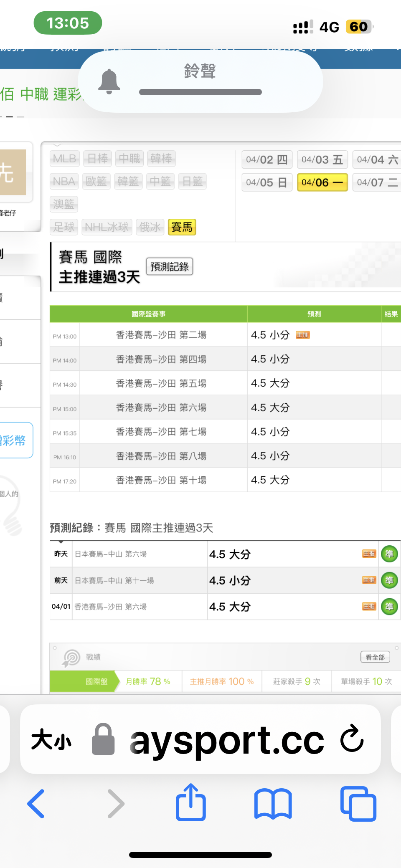Image resolution: width=401 pixels, height=868 pixels.
Task: Open Safari bookmarks book icon
Action: (273, 803)
